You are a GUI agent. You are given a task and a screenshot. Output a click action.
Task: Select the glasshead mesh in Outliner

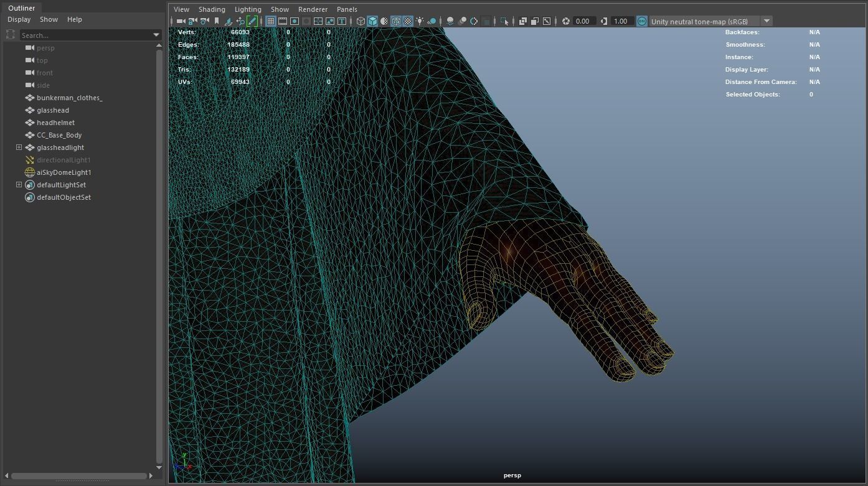pyautogui.click(x=53, y=110)
